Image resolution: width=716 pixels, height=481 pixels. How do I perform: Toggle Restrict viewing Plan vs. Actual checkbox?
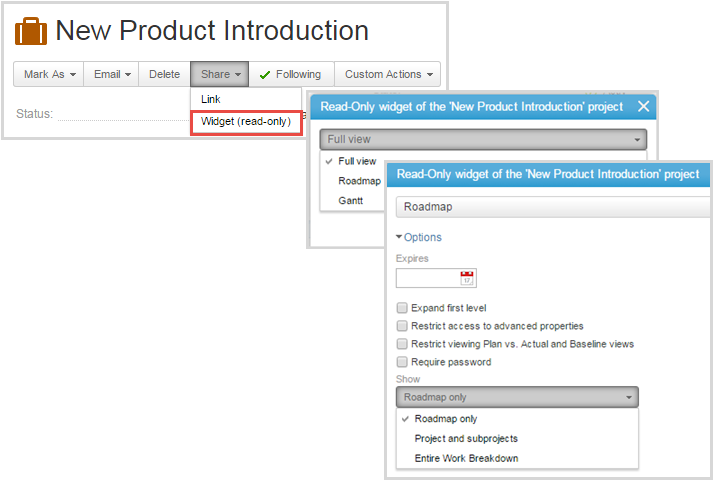(402, 344)
